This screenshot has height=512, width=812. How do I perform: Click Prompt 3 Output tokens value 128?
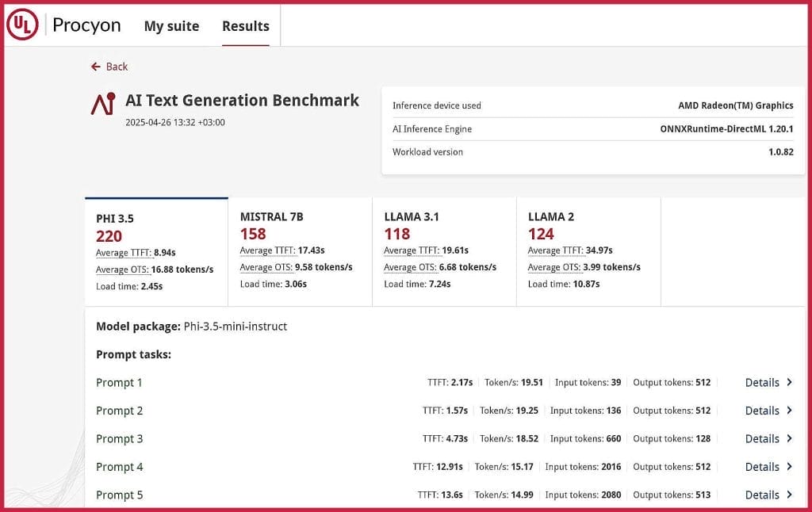[703, 438]
